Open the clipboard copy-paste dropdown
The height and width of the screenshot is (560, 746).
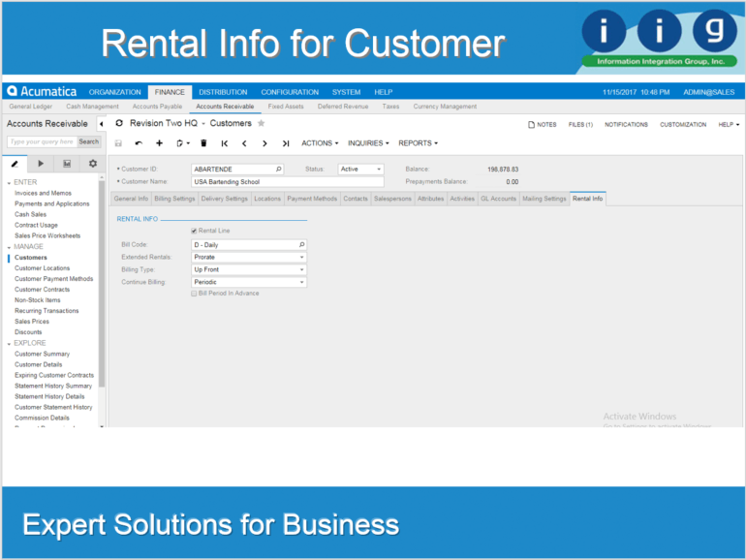[183, 143]
